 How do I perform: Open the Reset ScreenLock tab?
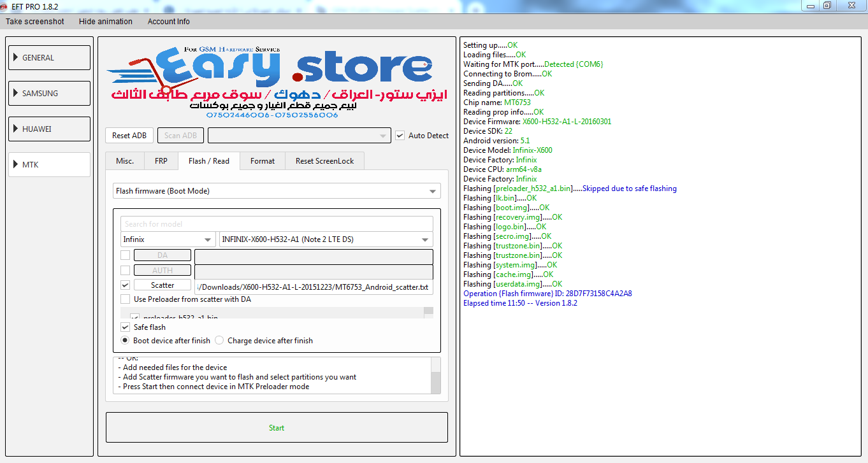324,161
